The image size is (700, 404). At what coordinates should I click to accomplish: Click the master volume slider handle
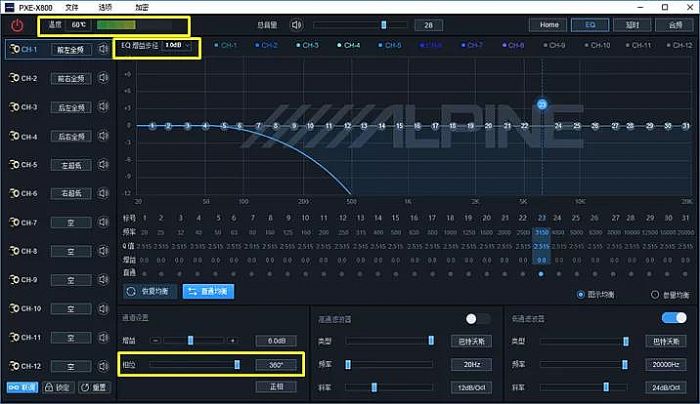click(383, 25)
